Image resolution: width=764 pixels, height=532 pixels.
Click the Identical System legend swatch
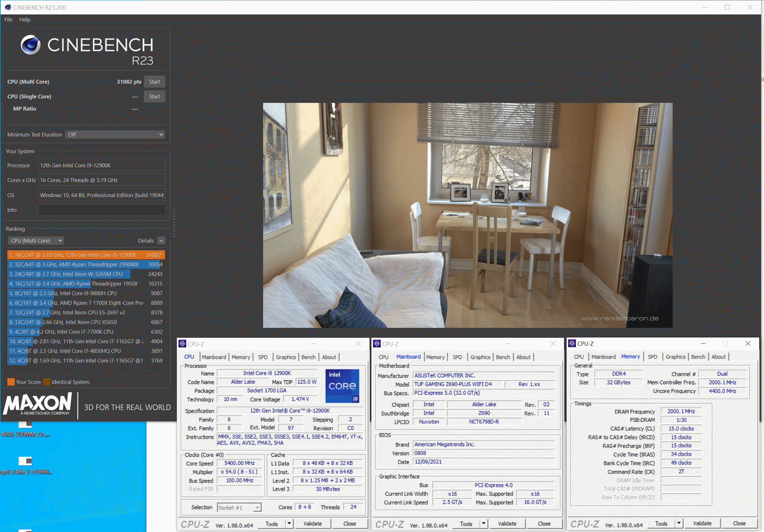(x=46, y=382)
